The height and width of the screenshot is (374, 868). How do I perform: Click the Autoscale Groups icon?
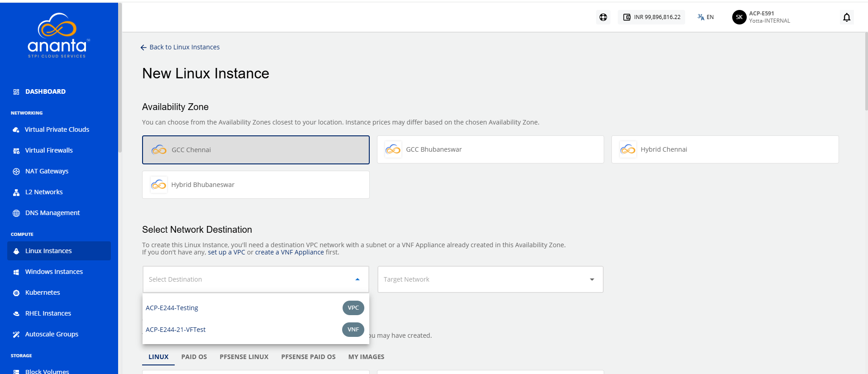click(16, 334)
